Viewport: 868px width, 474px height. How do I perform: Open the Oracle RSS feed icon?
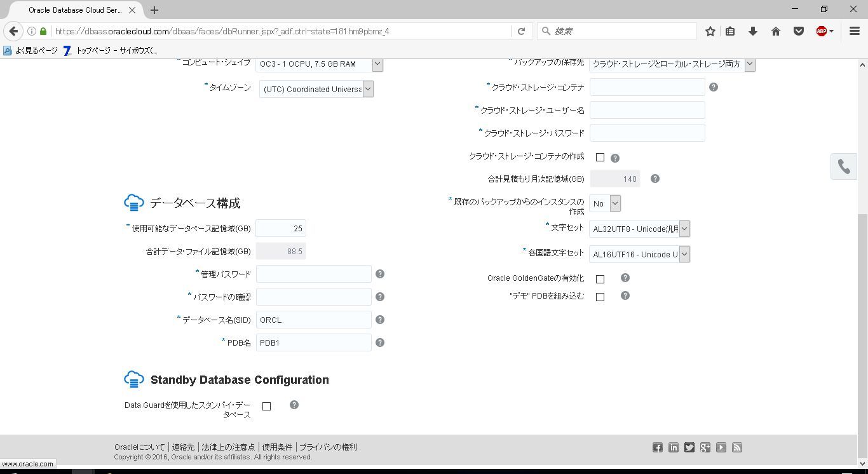click(737, 447)
